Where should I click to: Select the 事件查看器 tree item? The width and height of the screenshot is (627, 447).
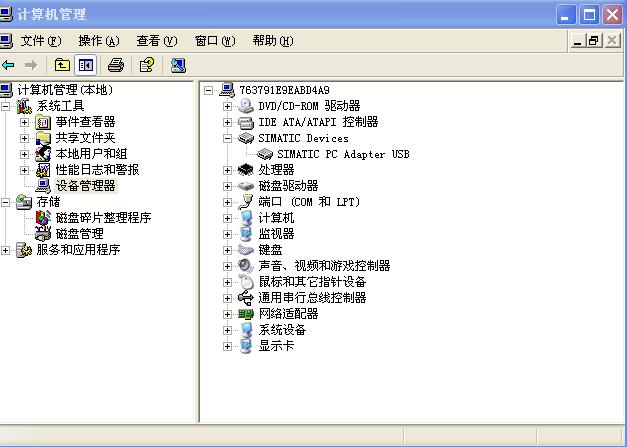click(85, 122)
